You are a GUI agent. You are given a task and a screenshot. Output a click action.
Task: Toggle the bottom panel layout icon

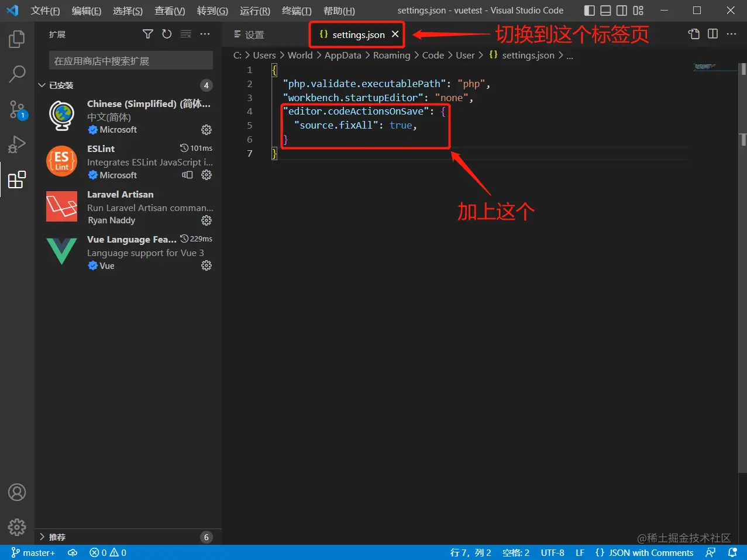(606, 11)
